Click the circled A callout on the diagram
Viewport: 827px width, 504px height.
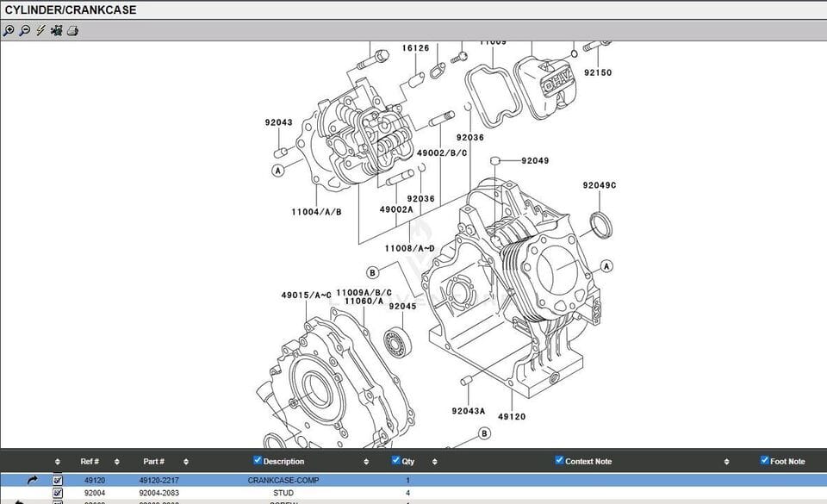point(277,171)
